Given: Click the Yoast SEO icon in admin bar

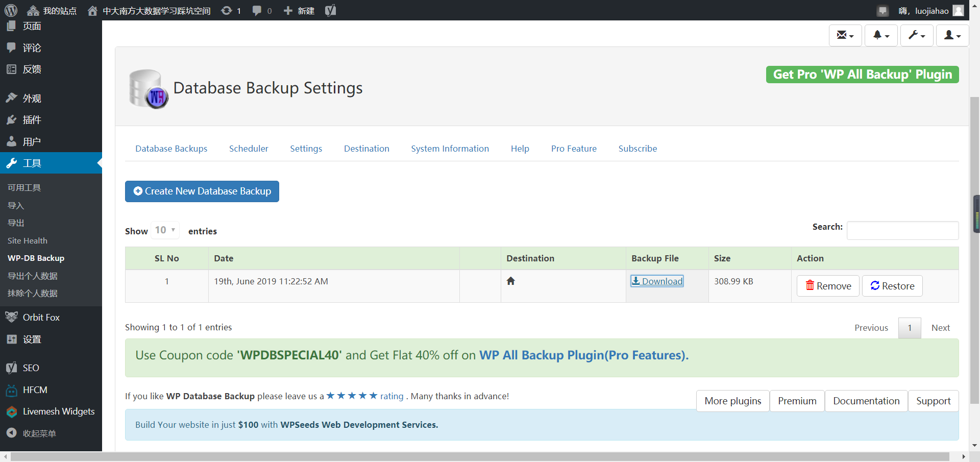Looking at the screenshot, I should pos(330,10).
